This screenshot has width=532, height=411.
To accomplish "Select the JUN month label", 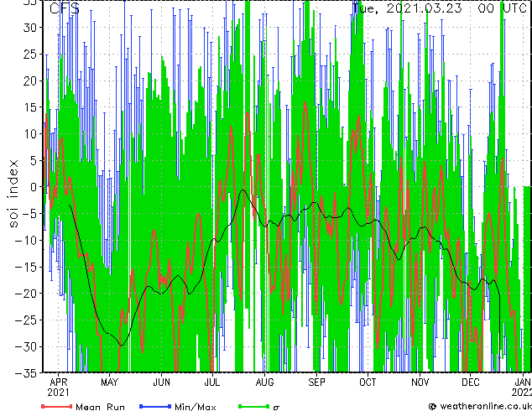I will [x=161, y=382].
